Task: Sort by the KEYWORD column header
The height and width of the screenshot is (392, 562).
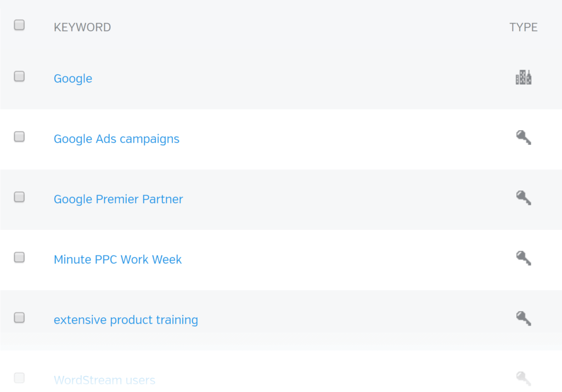Action: [x=82, y=27]
